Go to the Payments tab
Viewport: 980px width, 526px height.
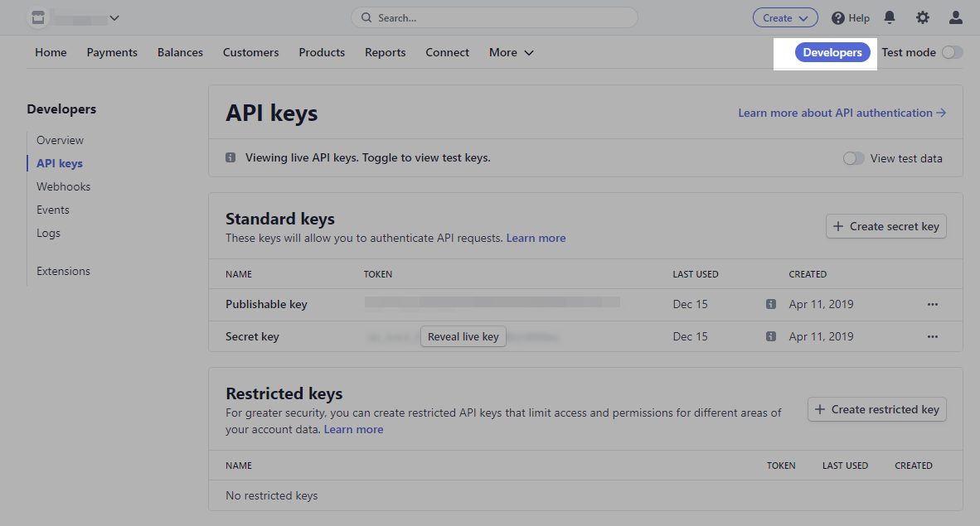112,52
